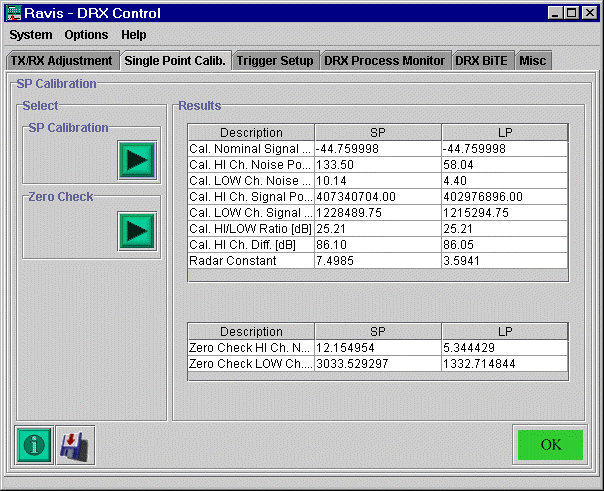Click the LP column header in calibration table

click(x=505, y=132)
